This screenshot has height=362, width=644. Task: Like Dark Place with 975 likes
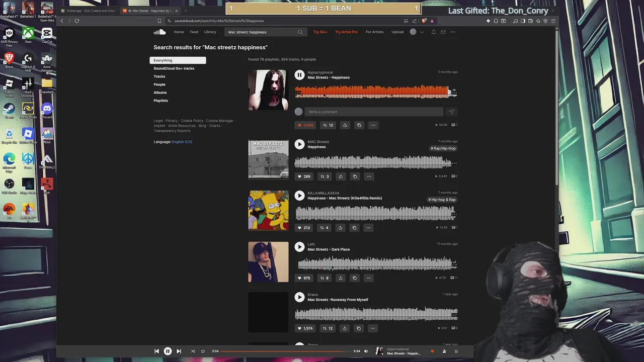(304, 278)
